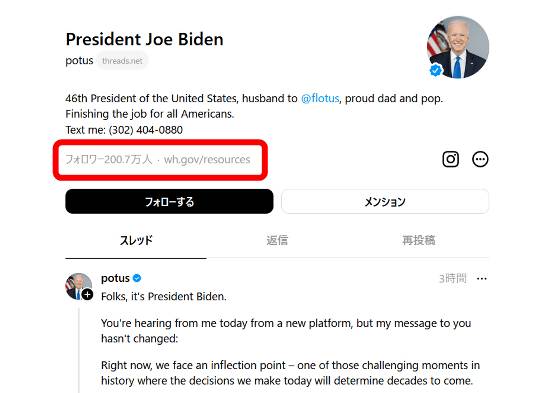This screenshot has height=393, width=560.
Task: Open the circled three-dot more options menu
Action: click(480, 159)
